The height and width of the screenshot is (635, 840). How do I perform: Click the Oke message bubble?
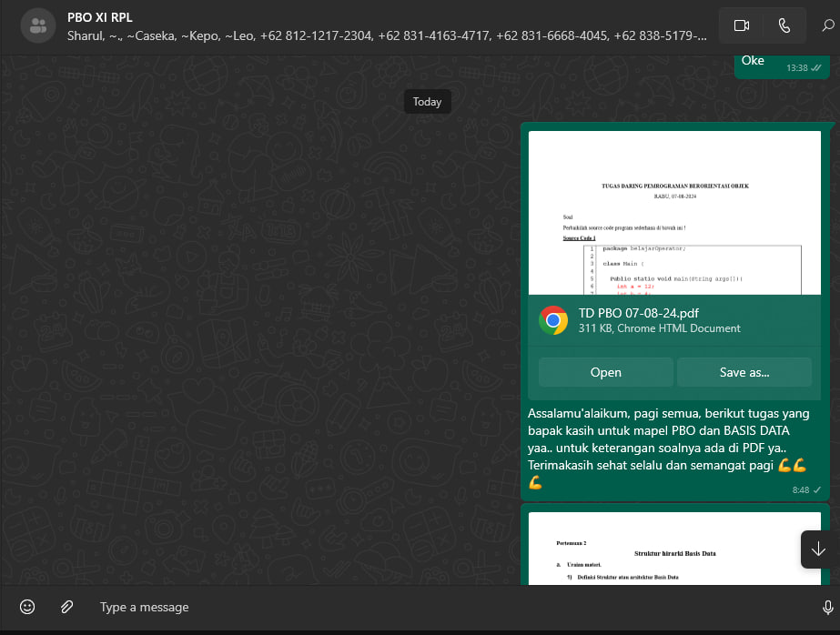pyautogui.click(x=782, y=66)
